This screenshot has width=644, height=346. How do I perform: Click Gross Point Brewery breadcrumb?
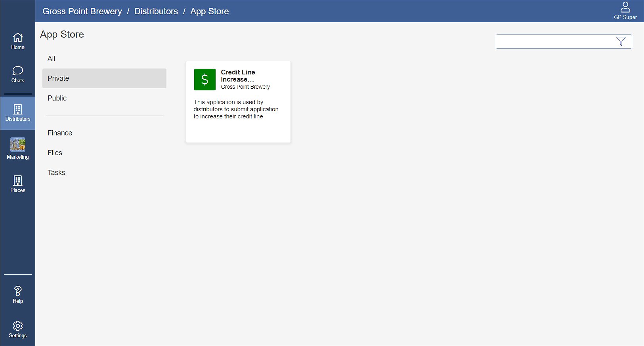(x=82, y=11)
